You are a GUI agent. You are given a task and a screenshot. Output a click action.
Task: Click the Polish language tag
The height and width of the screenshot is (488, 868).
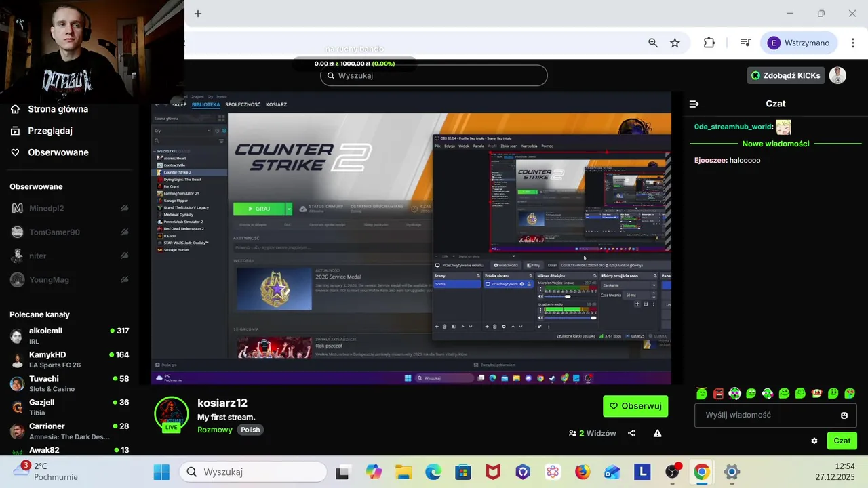click(250, 430)
